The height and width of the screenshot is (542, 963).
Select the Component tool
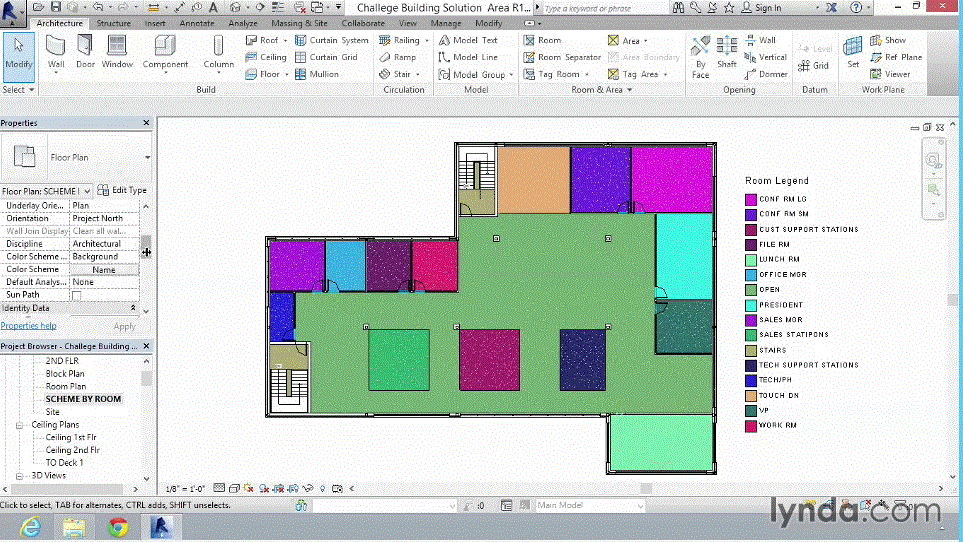[165, 53]
